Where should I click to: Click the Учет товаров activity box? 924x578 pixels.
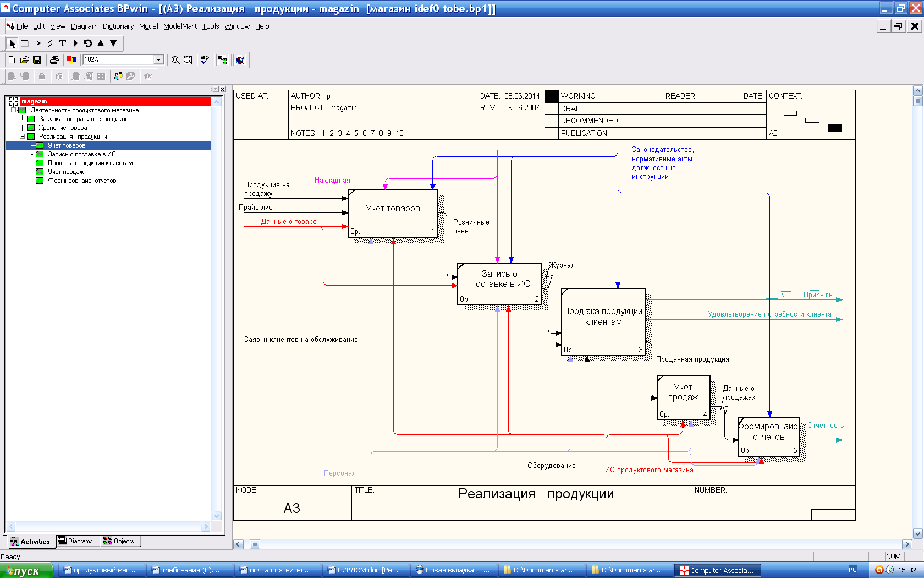[393, 214]
